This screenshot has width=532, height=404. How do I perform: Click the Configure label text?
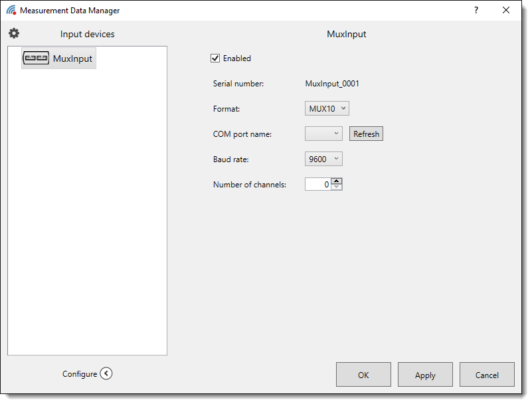tap(80, 374)
